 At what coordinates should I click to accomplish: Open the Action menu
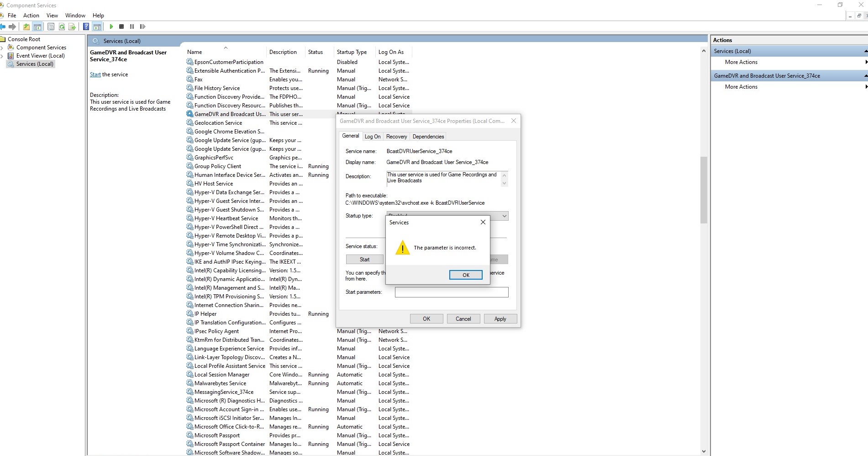point(31,16)
